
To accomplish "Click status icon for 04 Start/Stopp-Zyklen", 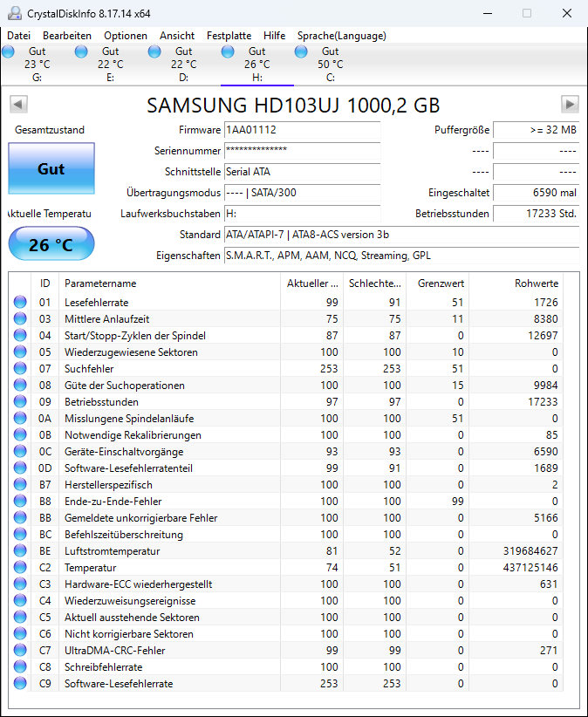I will tap(20, 335).
